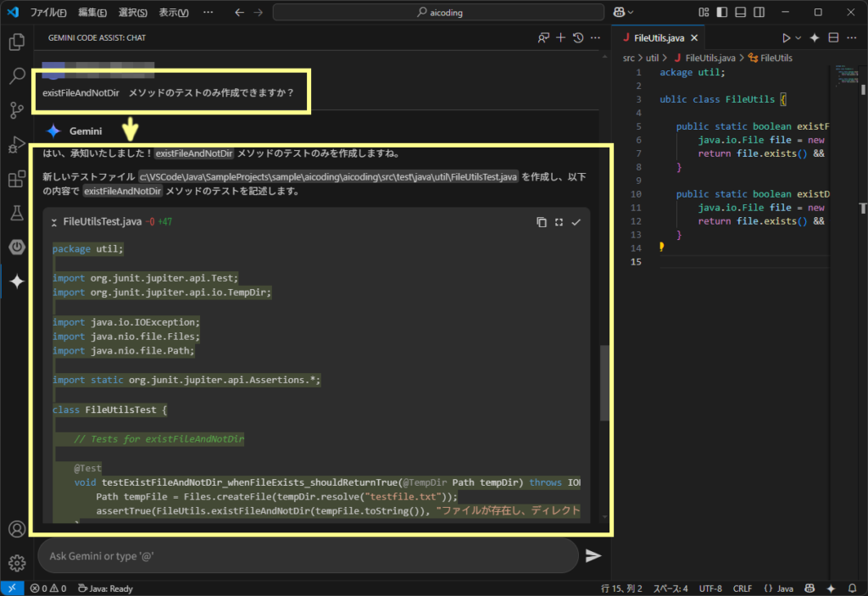Open the Search view in activity bar
Screen dimensions: 868x596
pyautogui.click(x=17, y=75)
